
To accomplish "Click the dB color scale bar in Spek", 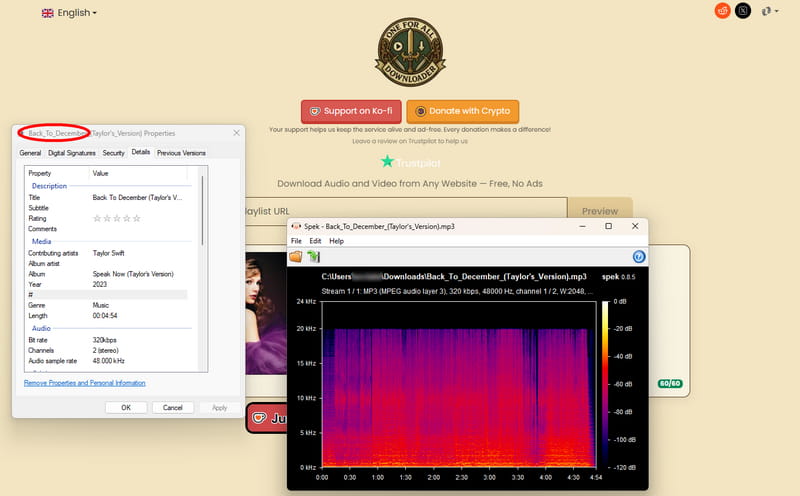I will click(605, 384).
